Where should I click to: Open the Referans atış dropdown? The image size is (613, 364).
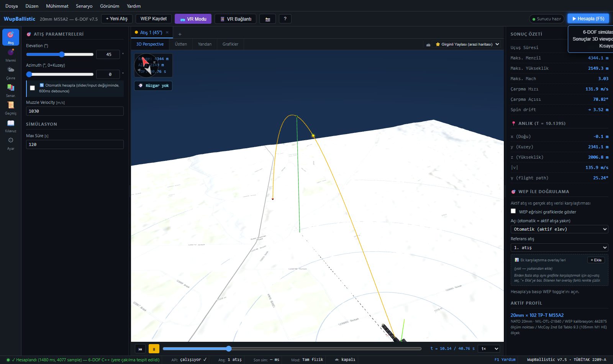(559, 248)
